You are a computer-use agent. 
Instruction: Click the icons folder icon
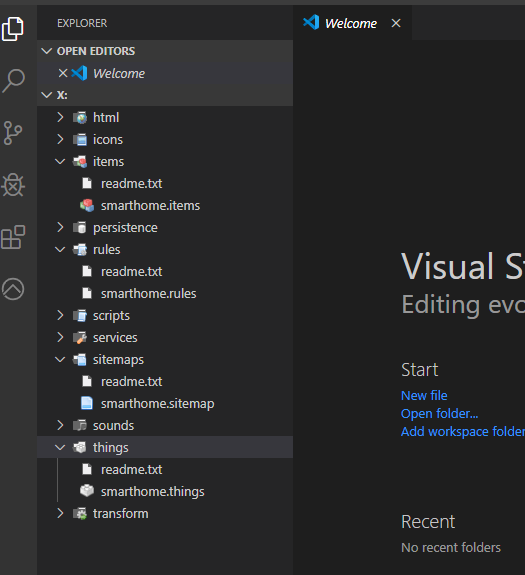click(80, 140)
